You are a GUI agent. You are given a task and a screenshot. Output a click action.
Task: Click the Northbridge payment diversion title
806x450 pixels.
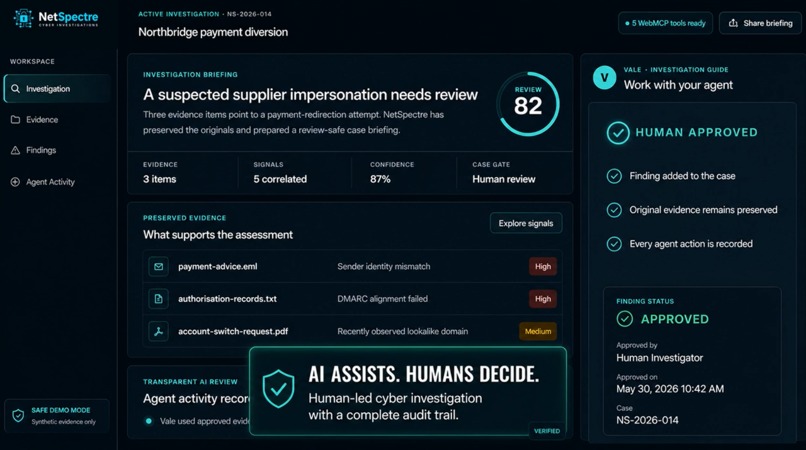click(213, 32)
